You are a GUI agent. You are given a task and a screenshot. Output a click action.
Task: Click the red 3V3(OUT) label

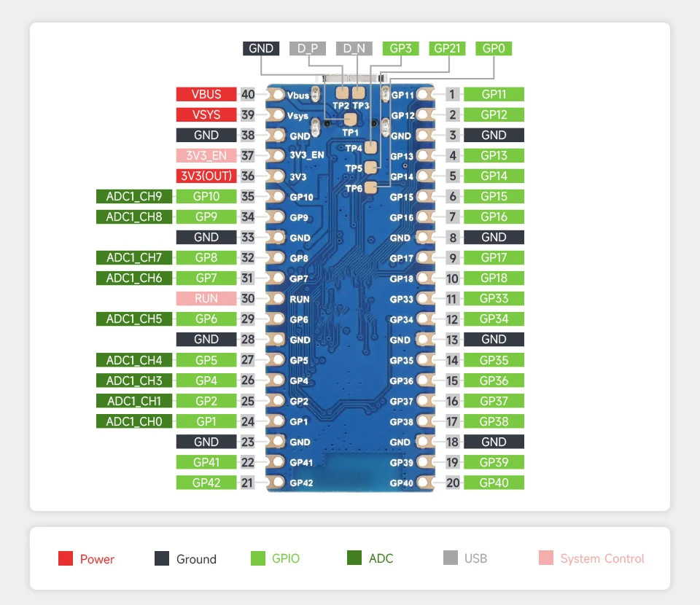(x=206, y=176)
